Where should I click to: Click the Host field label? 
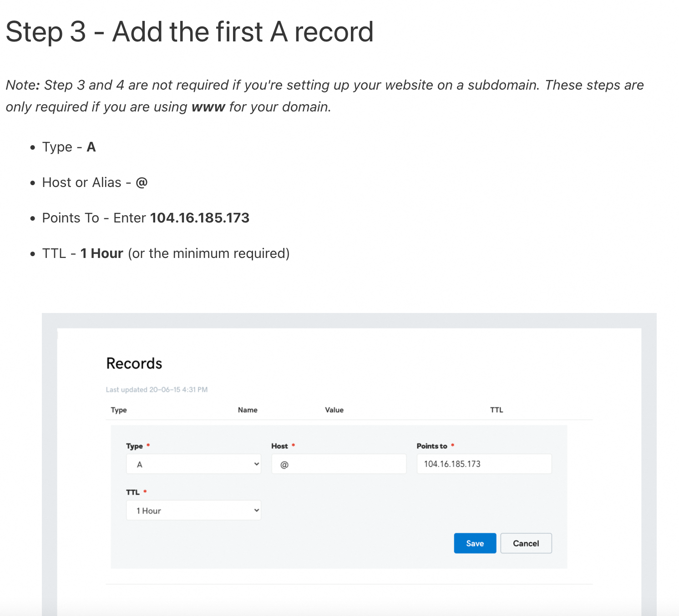pos(279,446)
